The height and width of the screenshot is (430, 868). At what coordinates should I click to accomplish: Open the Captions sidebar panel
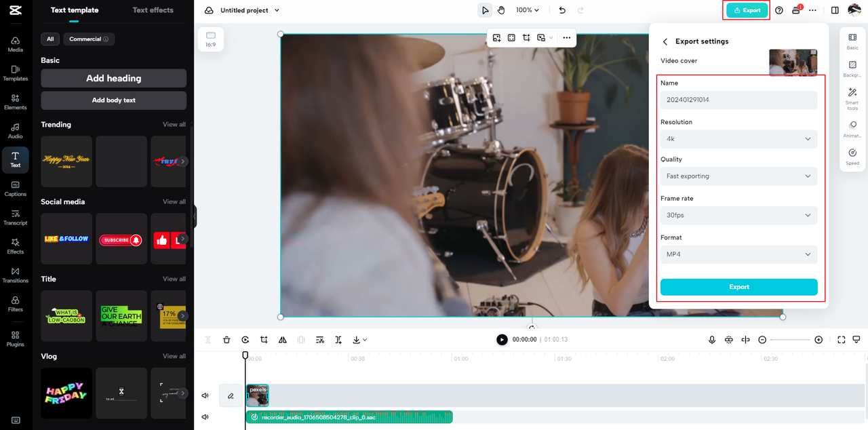tap(15, 189)
